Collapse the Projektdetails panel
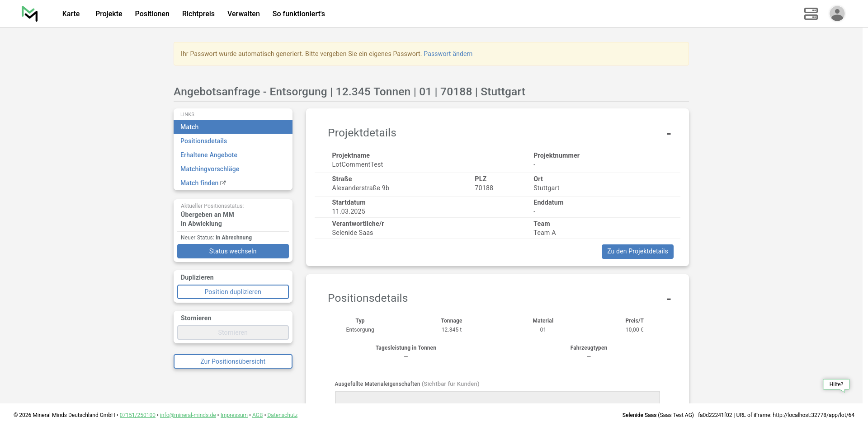 click(668, 134)
